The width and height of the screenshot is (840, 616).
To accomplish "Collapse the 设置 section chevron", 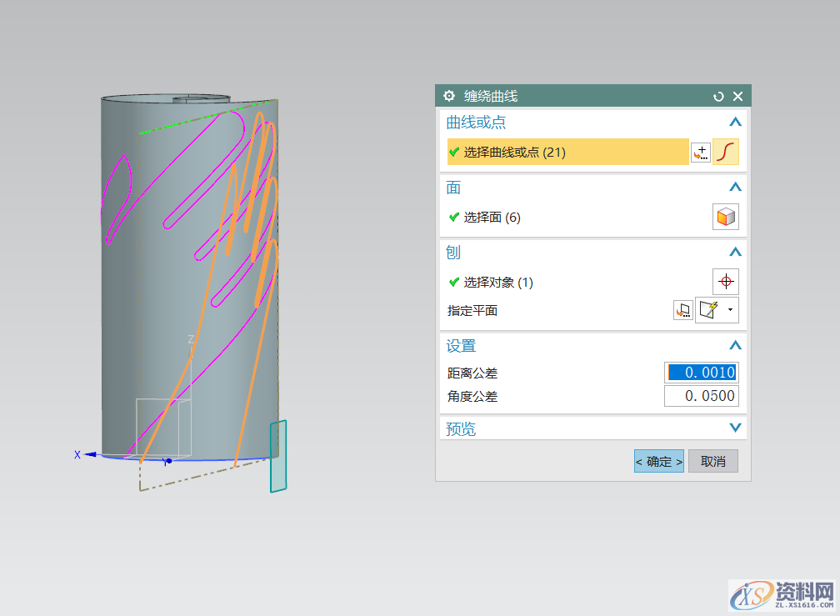I will point(734,345).
